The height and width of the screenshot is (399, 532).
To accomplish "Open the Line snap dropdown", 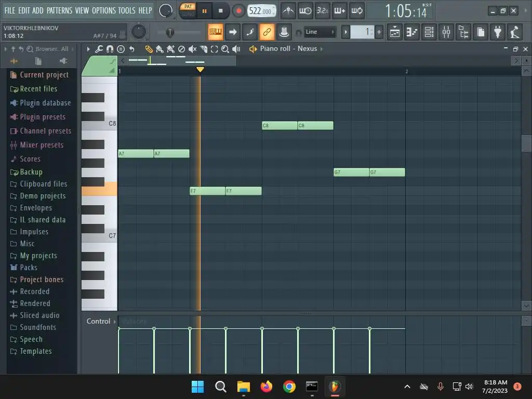I will pos(320,32).
